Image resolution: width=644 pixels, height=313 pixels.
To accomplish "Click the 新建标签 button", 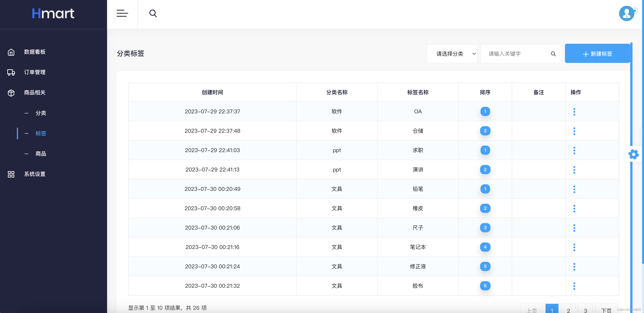I will [x=597, y=54].
